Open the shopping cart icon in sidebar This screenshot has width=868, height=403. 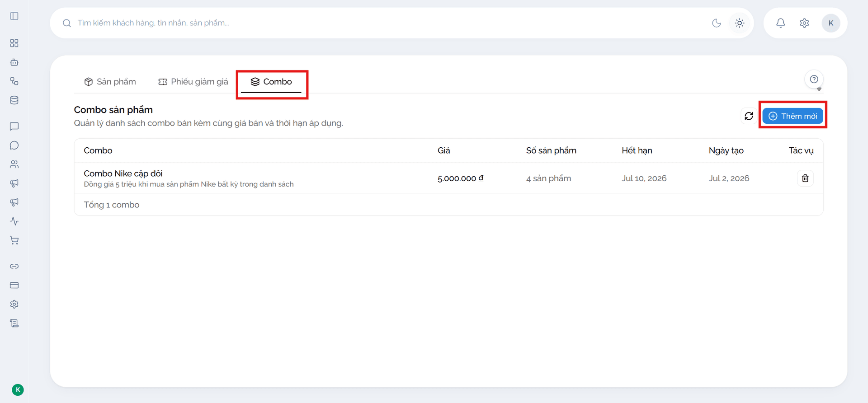tap(14, 240)
